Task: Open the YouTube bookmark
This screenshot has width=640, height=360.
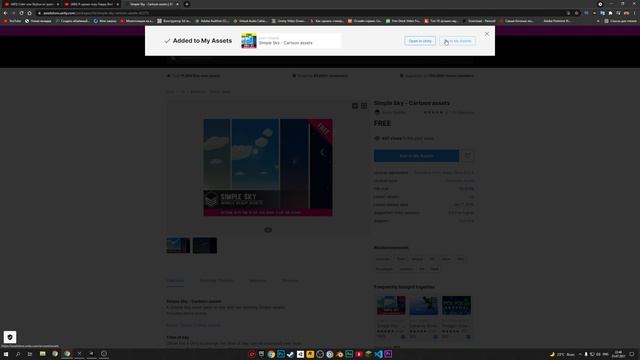Action: click(x=12, y=21)
